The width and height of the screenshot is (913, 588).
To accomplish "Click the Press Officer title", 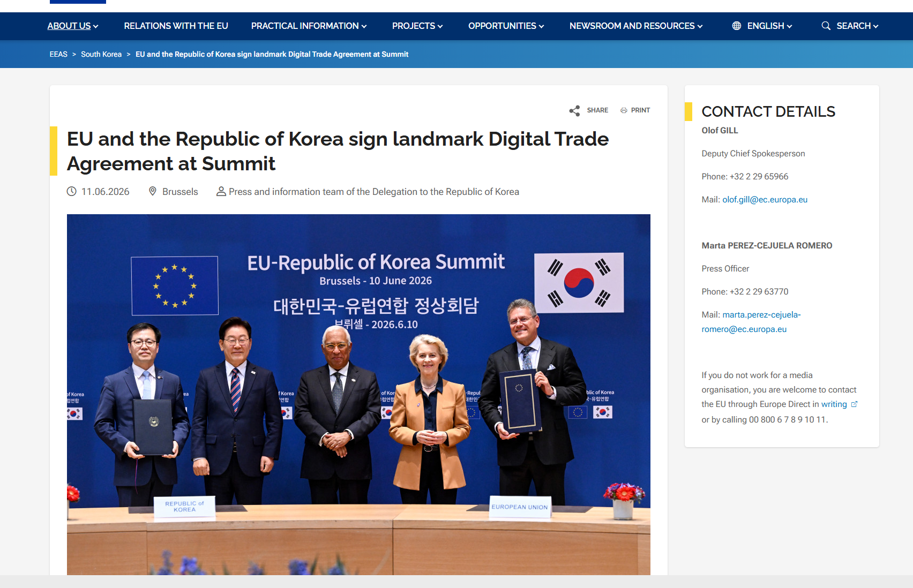I will [x=725, y=268].
